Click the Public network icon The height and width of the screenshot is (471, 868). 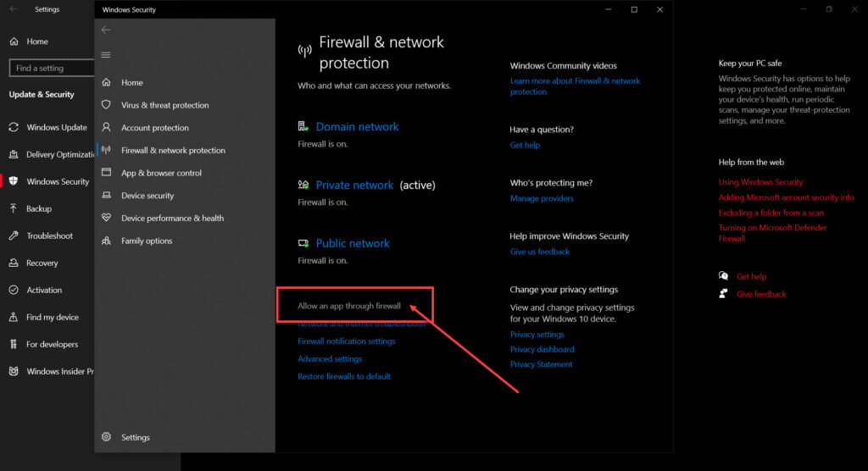click(303, 243)
